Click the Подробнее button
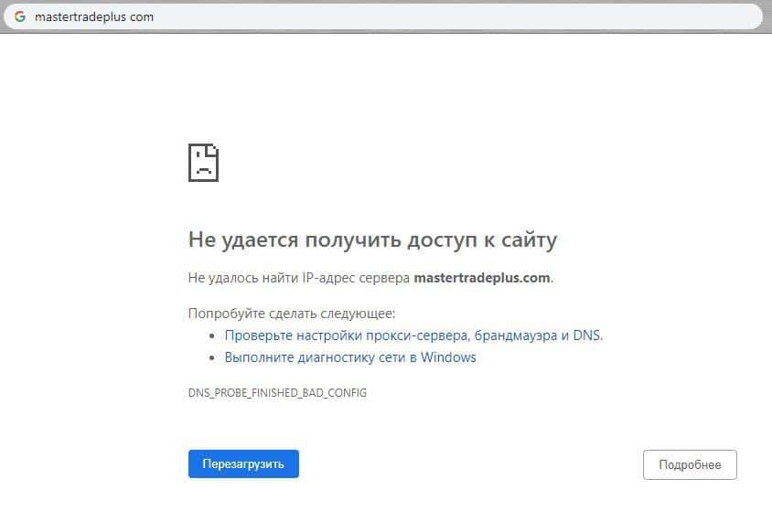Viewport: 772px width, 532px height. coord(690,464)
